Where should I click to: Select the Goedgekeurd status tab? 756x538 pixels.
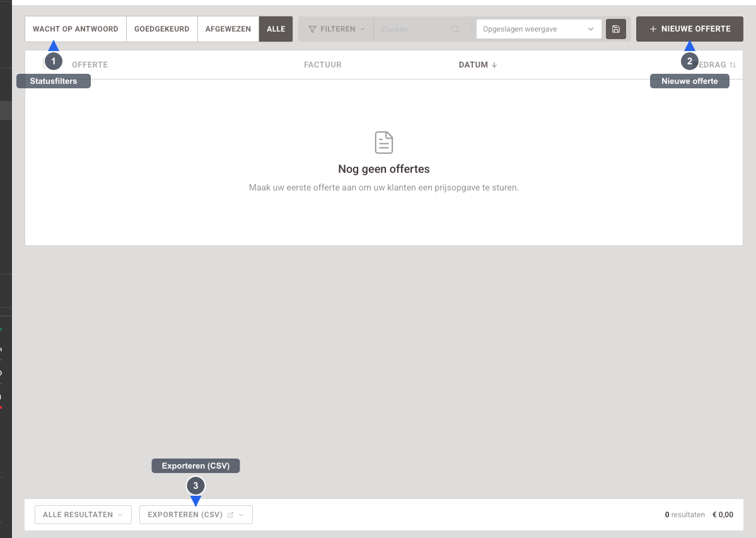pos(162,29)
